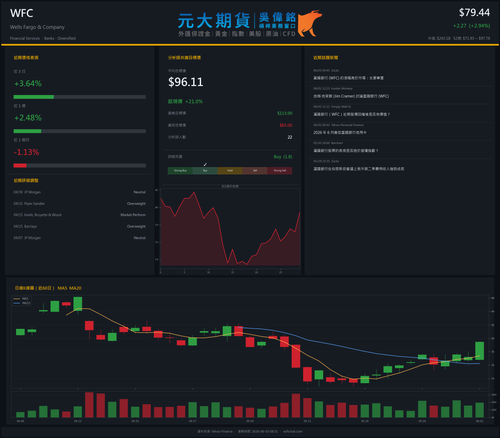This screenshot has width=500, height=438.
Task: Click the $113.00 high target value
Action: tap(285, 113)
